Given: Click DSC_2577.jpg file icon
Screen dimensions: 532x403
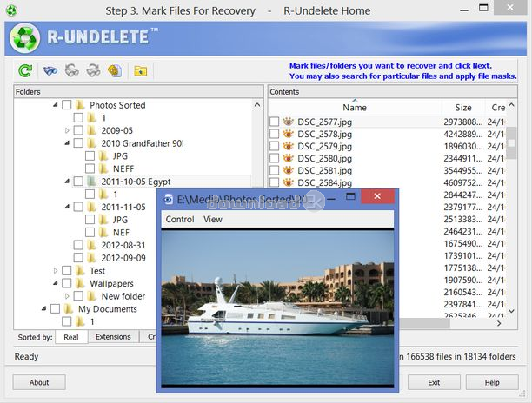Looking at the screenshot, I should click(288, 122).
